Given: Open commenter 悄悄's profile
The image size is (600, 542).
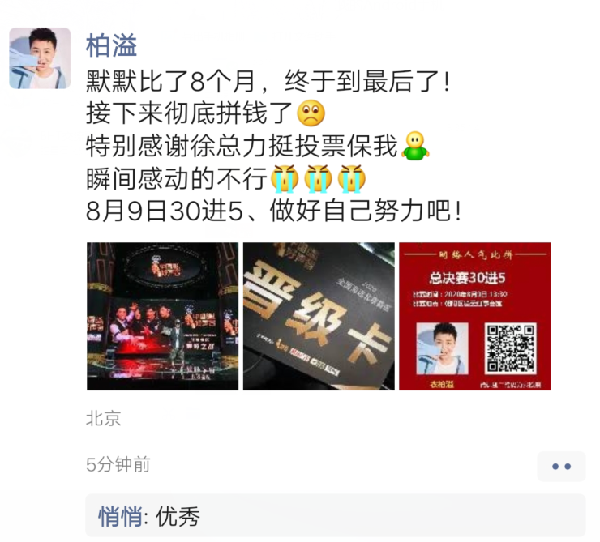Looking at the screenshot, I should click(x=120, y=516).
